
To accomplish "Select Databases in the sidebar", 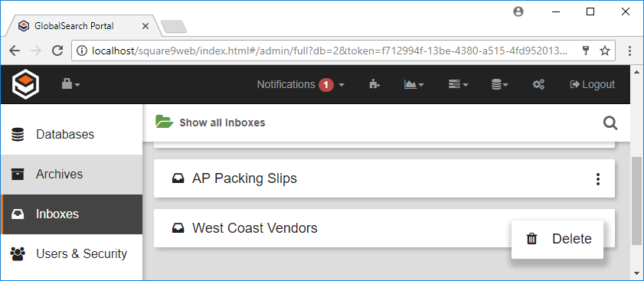I will click(71, 134).
